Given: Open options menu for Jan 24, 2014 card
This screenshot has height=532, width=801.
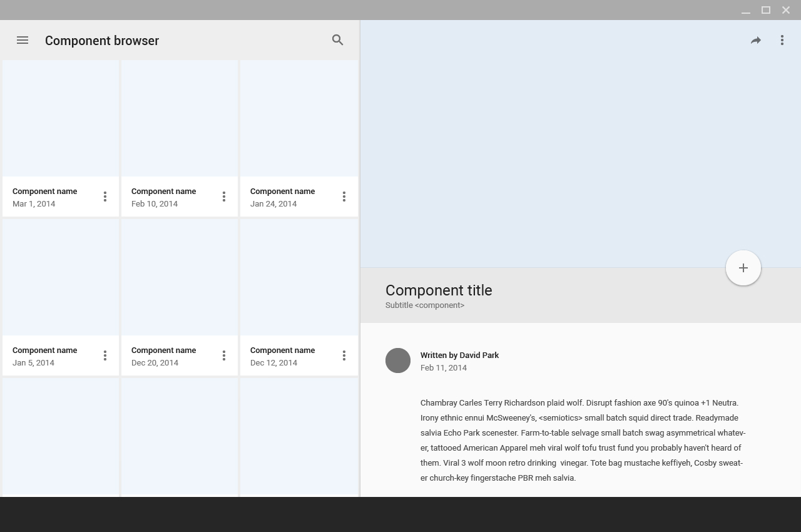Looking at the screenshot, I should 344,197.
